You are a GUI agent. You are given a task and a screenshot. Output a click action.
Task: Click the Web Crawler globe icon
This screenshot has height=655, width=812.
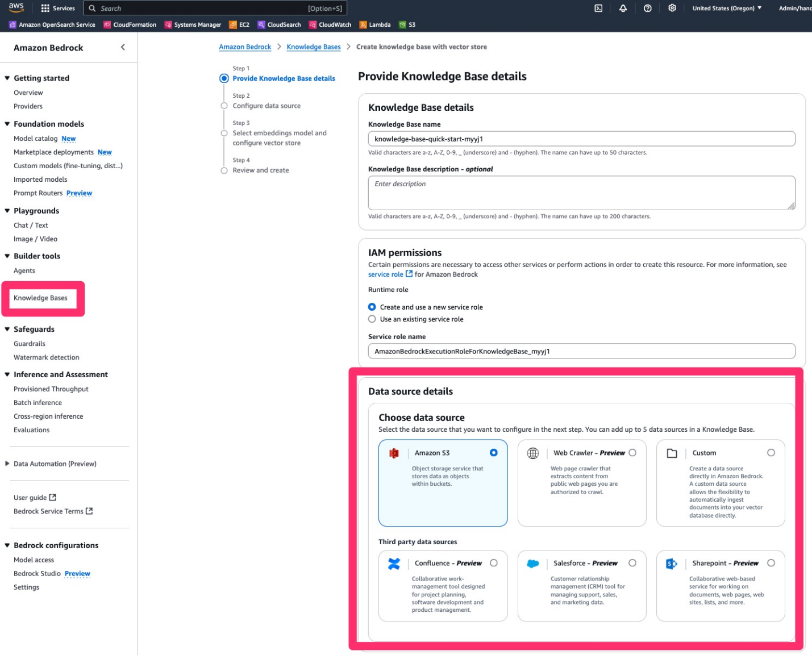(x=533, y=453)
